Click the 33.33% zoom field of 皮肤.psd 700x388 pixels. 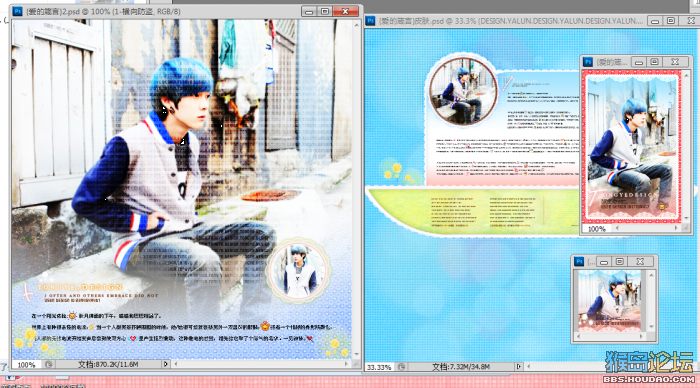(379, 367)
